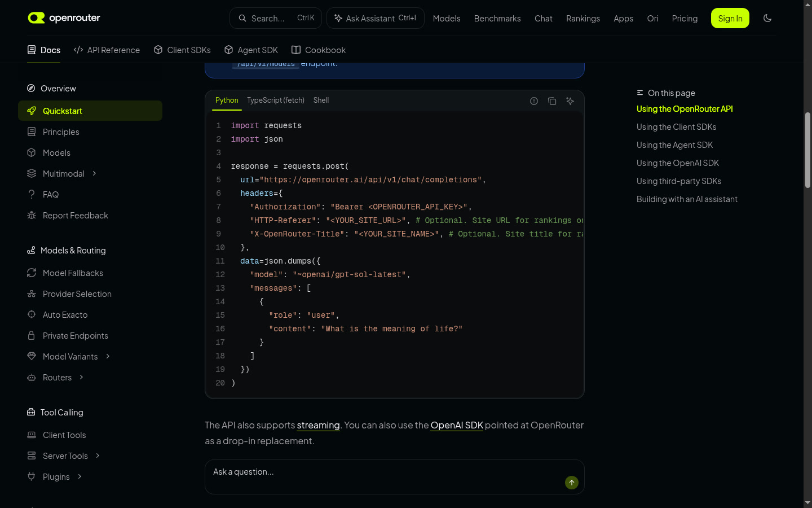Click the Sign In button
Viewport: 812px width, 508px height.
point(730,18)
